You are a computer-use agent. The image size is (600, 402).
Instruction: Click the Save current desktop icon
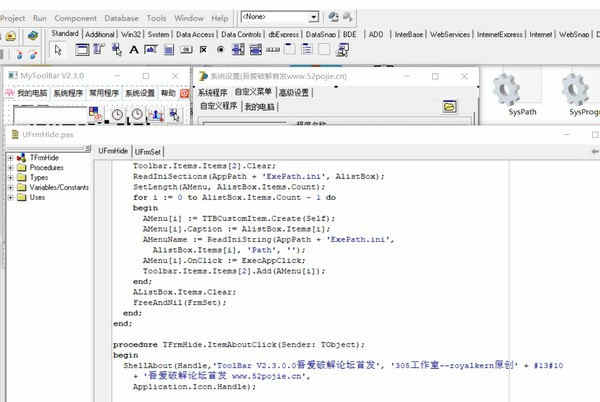coord(334,17)
